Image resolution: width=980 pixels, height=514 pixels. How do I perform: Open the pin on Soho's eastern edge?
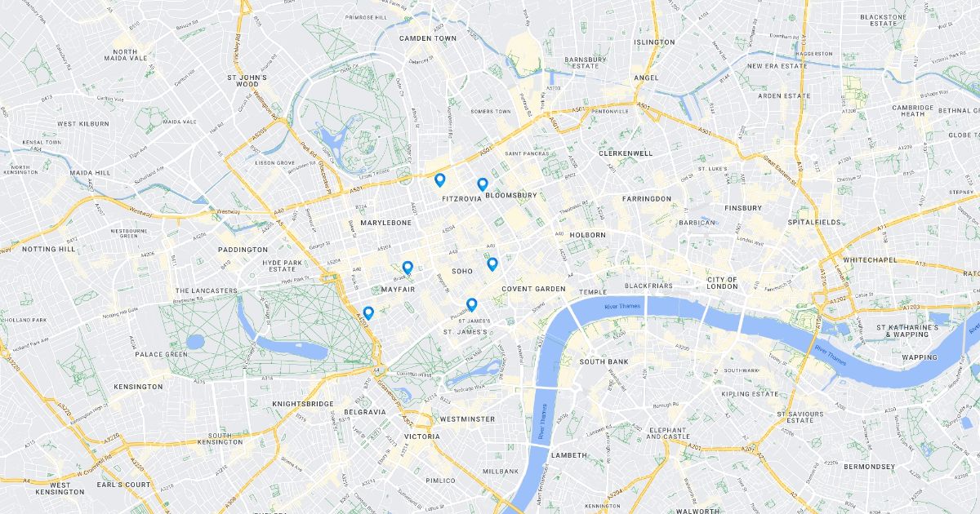point(492,264)
